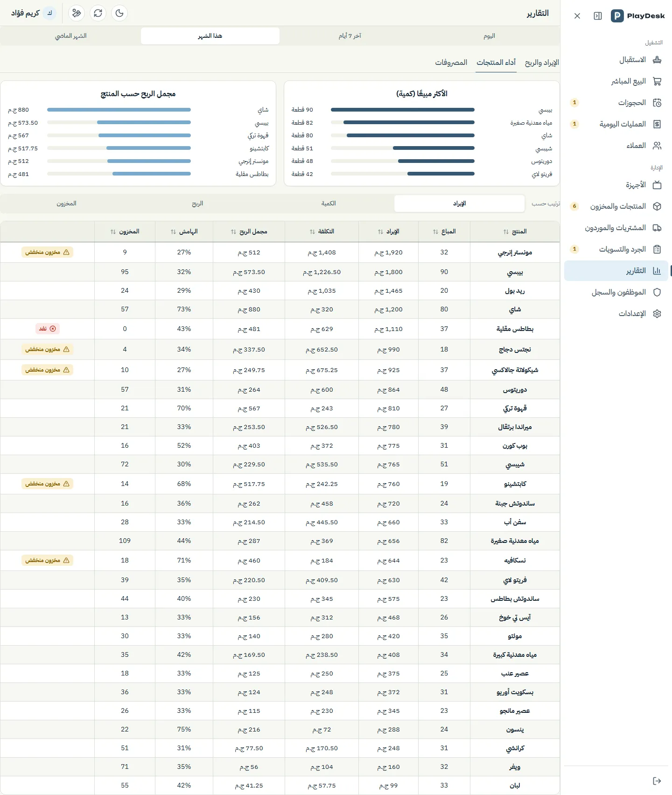Viewport: 672px width, 795px height.
Task: Open the المصروفات tab
Action: (451, 63)
